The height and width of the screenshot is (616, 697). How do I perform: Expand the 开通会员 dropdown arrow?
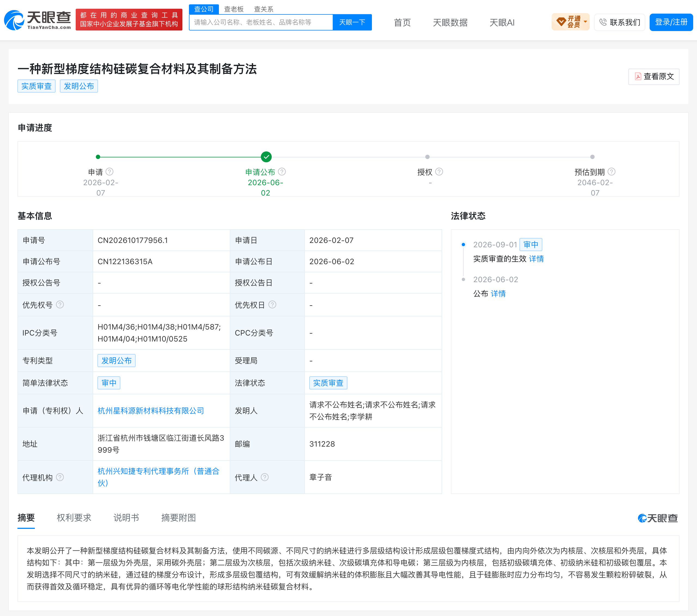pos(585,22)
